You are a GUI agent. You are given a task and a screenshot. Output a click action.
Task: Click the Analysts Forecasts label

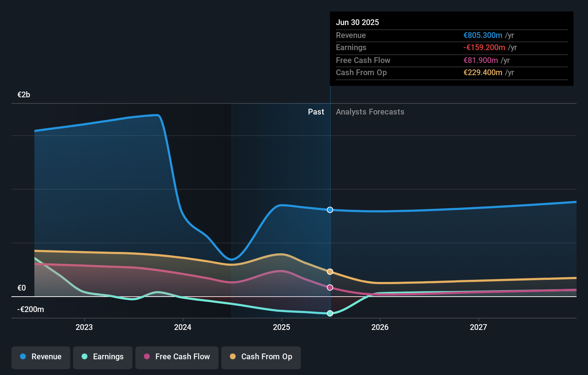coord(370,112)
